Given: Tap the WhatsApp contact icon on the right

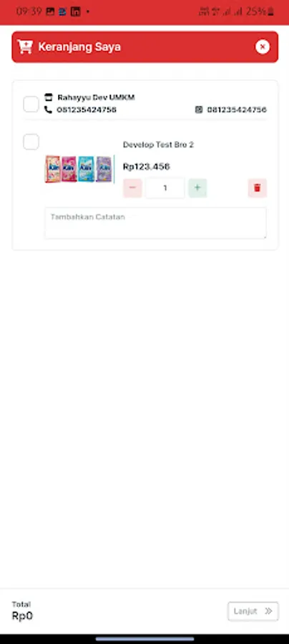Looking at the screenshot, I should tap(199, 109).
